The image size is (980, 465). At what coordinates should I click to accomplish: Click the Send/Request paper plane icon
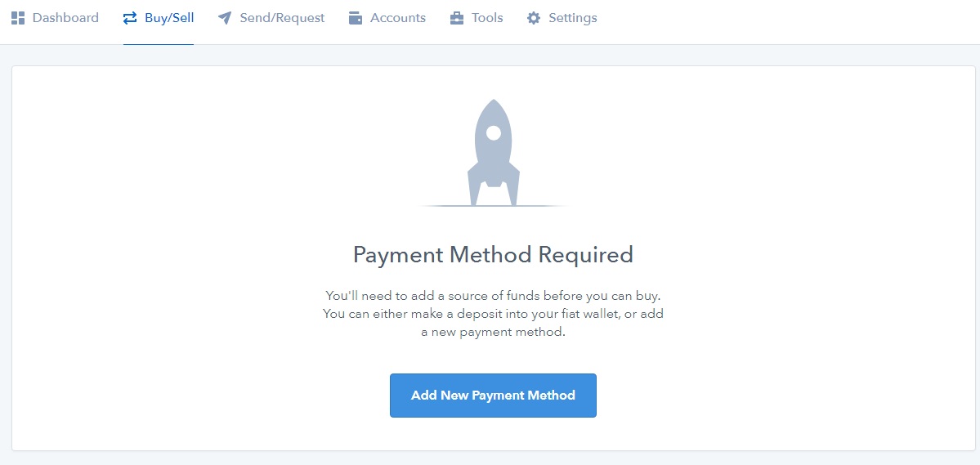click(225, 18)
